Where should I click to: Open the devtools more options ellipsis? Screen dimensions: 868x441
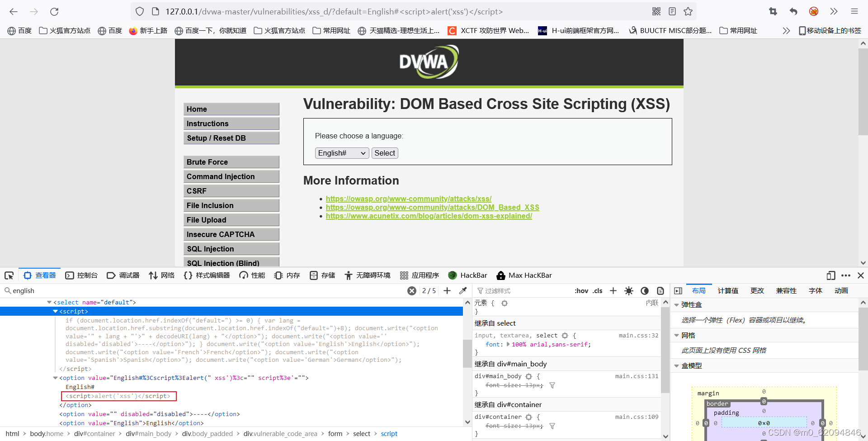click(x=846, y=275)
